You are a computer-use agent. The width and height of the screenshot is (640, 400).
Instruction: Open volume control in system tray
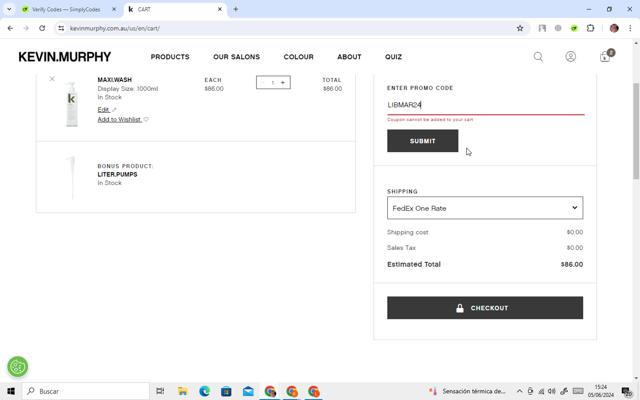[x=551, y=391]
